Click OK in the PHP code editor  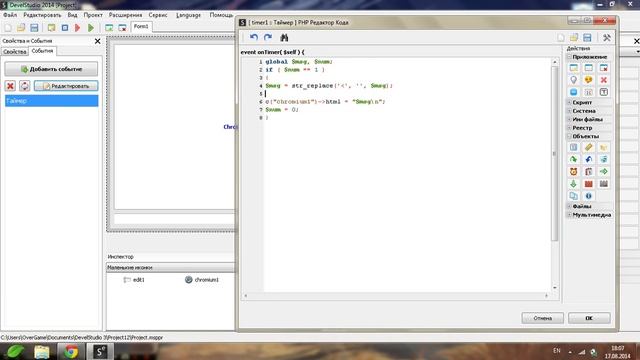589,318
